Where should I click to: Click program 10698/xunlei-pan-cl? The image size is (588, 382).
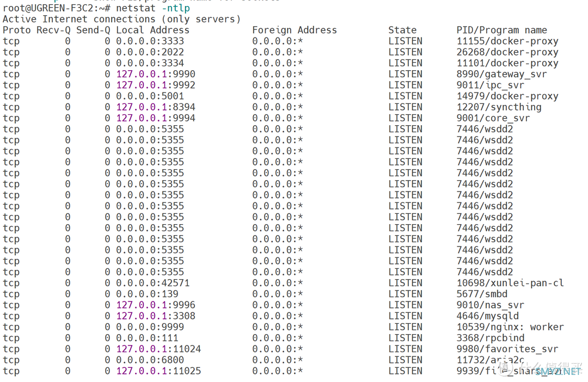click(510, 282)
